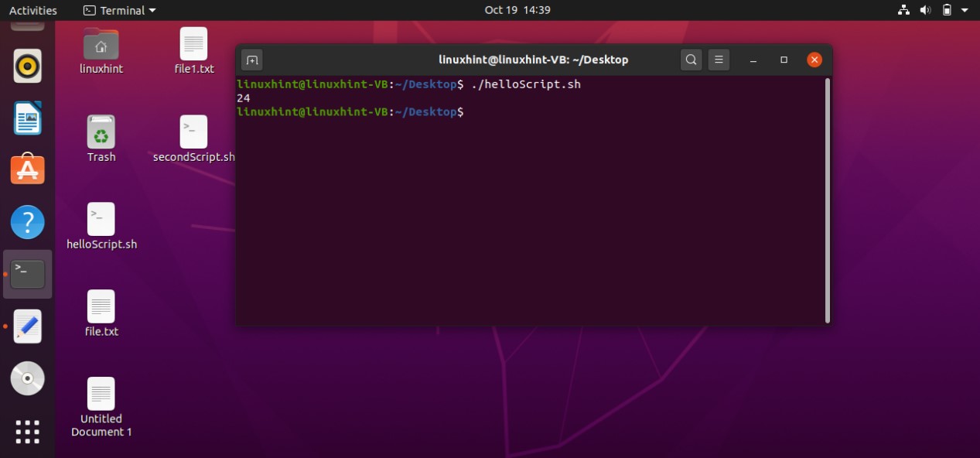The image size is (980, 458).
Task: Open the Text Editor from the dock
Action: point(28,326)
